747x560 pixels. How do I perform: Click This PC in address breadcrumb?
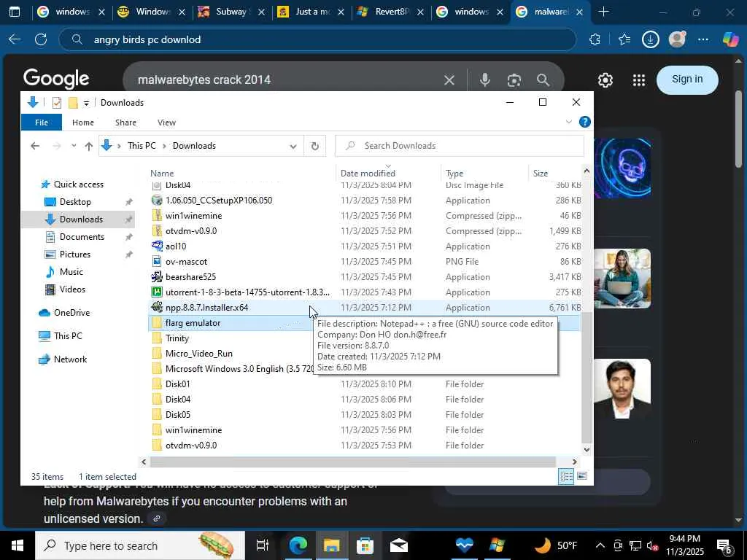(x=142, y=146)
